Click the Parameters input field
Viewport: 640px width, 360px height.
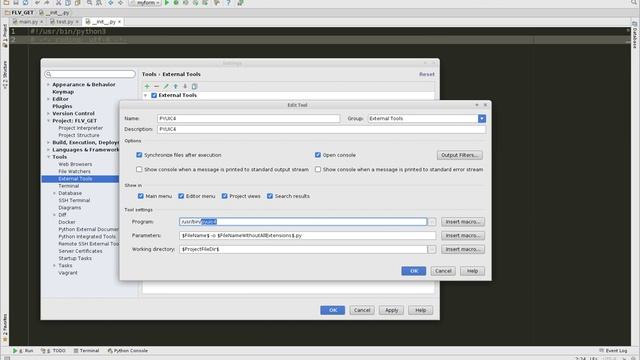tap(307, 236)
